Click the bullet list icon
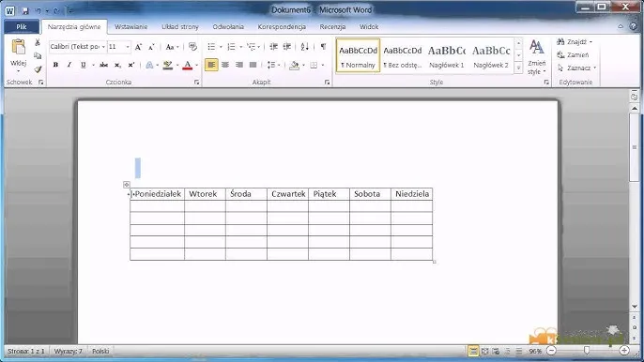 (211, 47)
